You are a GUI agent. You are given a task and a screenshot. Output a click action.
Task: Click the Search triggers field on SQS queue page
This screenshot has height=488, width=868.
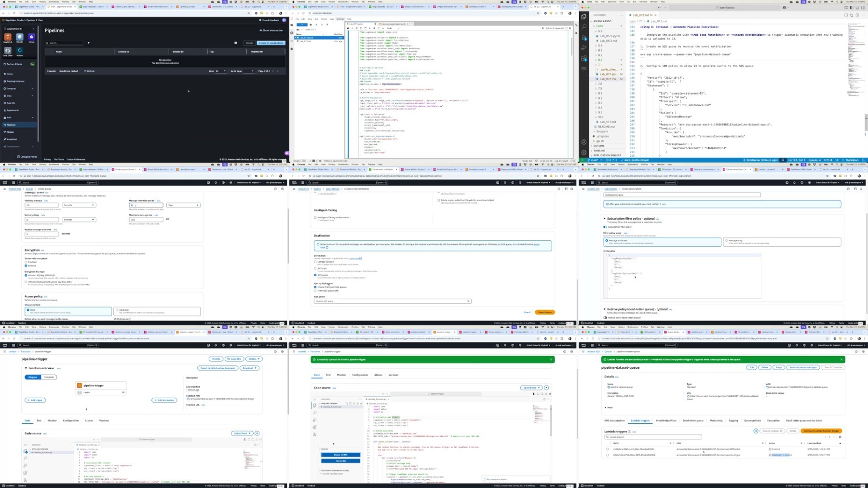(653, 437)
